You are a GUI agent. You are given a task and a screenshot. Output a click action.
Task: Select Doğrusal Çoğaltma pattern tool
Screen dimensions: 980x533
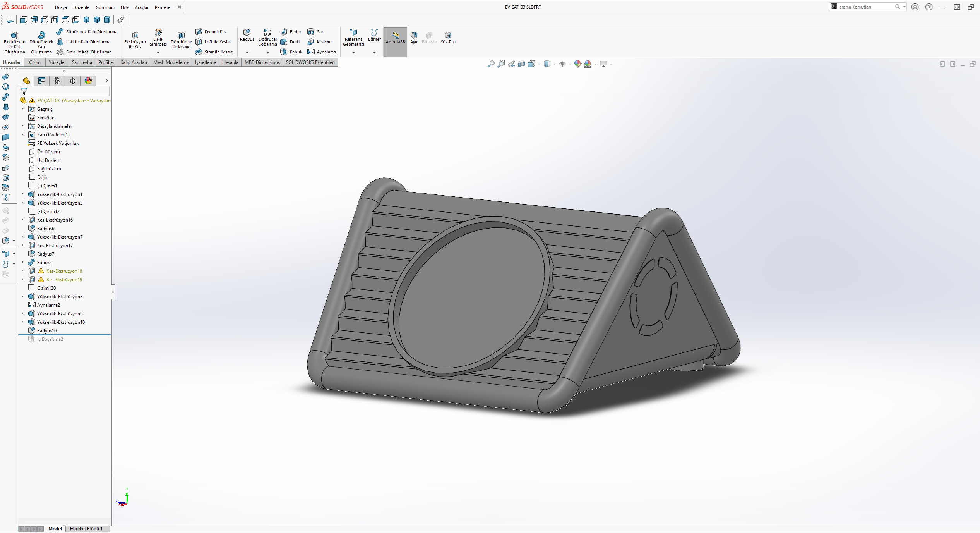pos(267,38)
